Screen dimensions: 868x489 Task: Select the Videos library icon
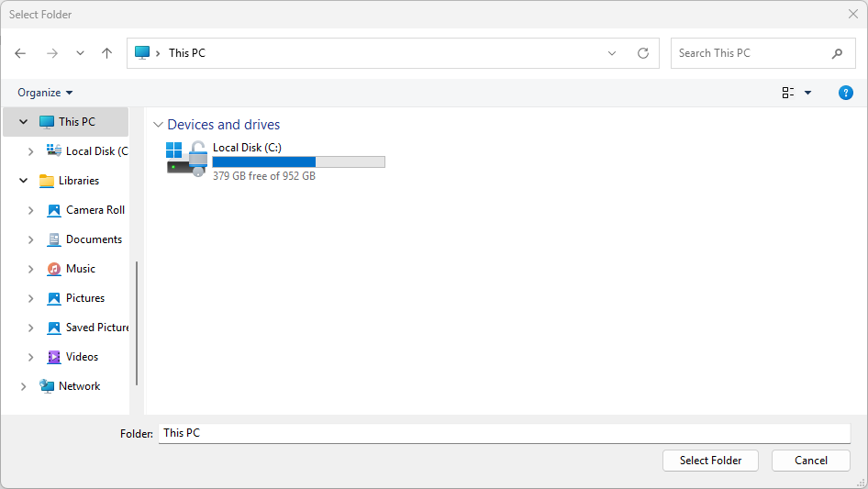(54, 357)
